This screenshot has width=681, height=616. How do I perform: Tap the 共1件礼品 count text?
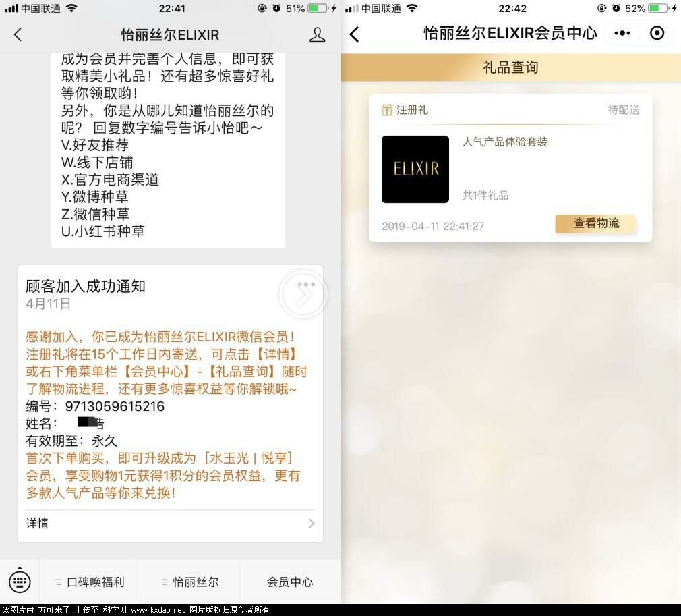click(x=485, y=195)
